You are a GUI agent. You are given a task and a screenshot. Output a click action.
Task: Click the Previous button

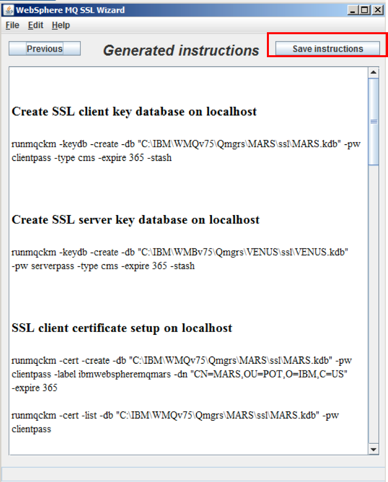(x=44, y=49)
